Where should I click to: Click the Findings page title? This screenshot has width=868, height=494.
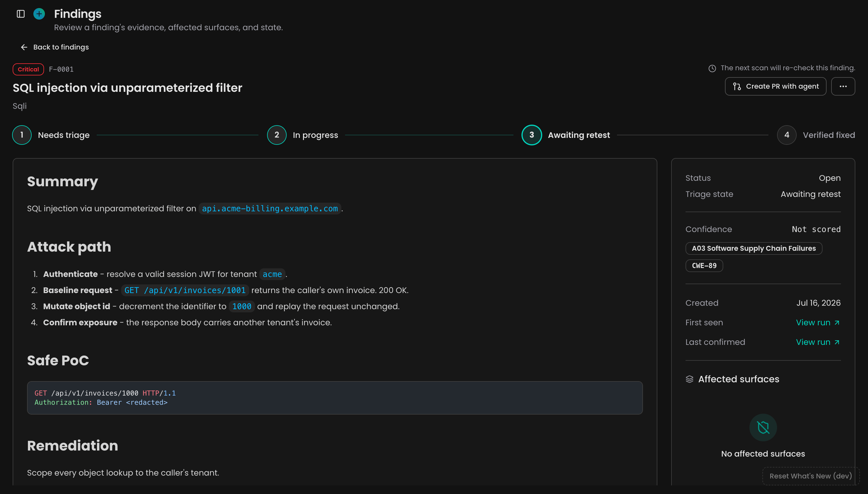click(78, 14)
